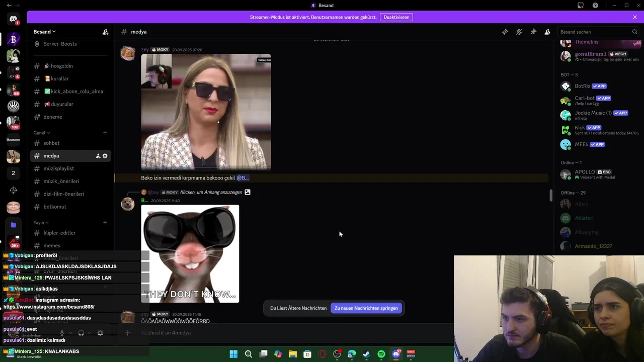Open Voicemeeter from taskbar
Viewport: 644px width, 362px height.
411,354
